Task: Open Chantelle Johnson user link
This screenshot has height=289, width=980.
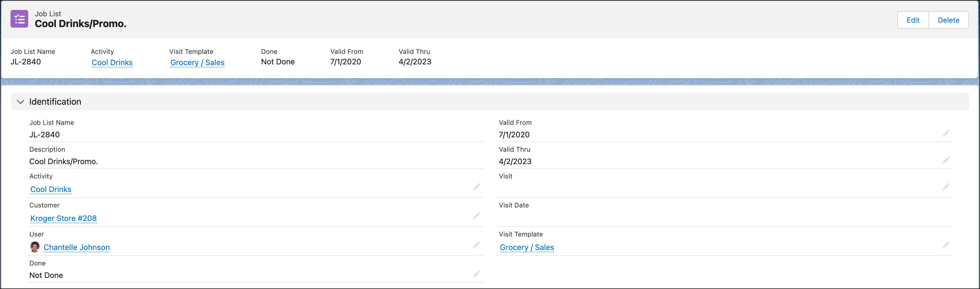Action: pos(77,247)
